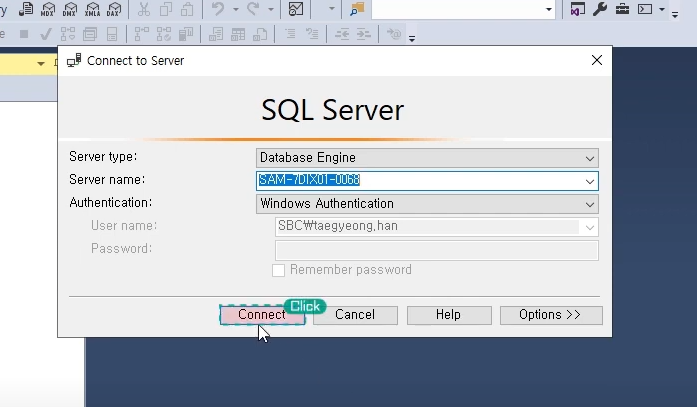Open dropdown beside the command window icon
Image resolution: width=697 pixels, height=407 pixels.
(x=662, y=9)
